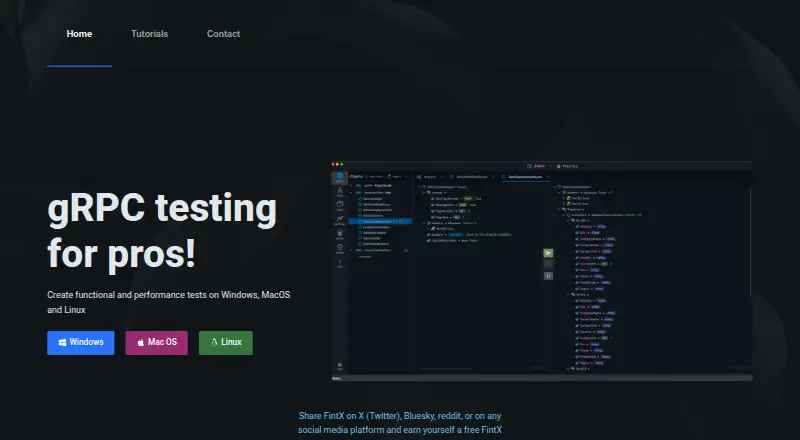800x440 pixels.
Task: Go to the Tutorials page
Action: point(149,34)
